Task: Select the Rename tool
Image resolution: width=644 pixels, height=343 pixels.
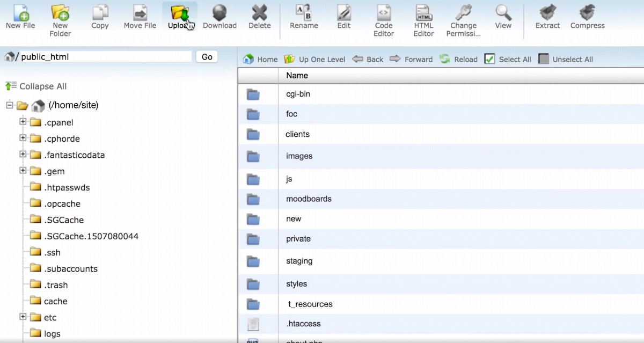Action: [x=304, y=16]
